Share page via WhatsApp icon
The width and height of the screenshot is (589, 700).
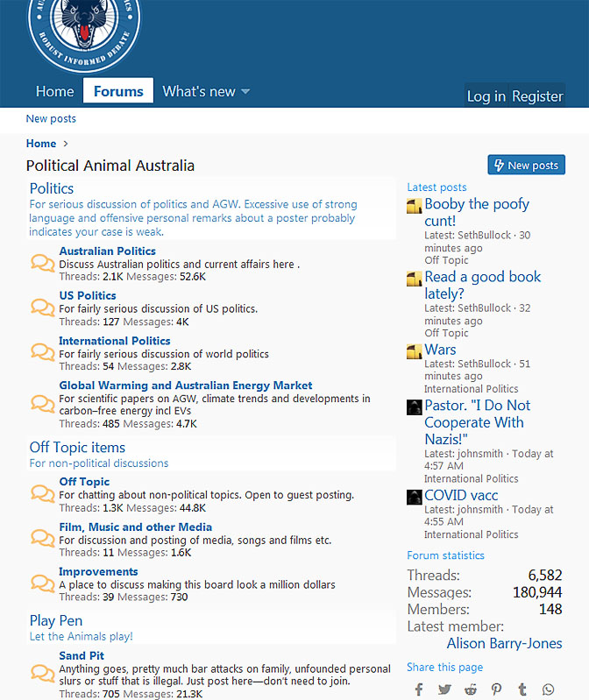pyautogui.click(x=549, y=689)
